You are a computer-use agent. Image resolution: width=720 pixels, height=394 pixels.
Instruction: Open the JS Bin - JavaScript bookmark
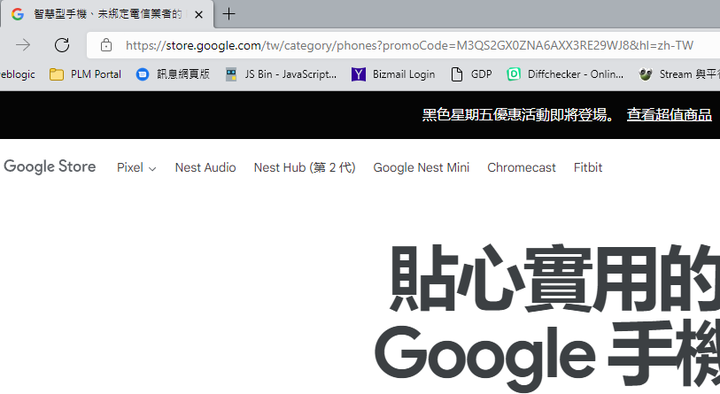point(281,74)
